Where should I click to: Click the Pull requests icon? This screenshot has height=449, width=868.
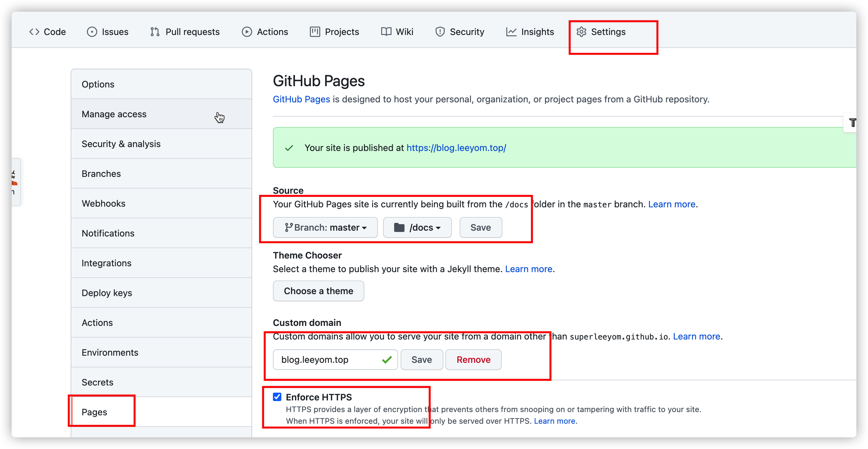click(155, 32)
